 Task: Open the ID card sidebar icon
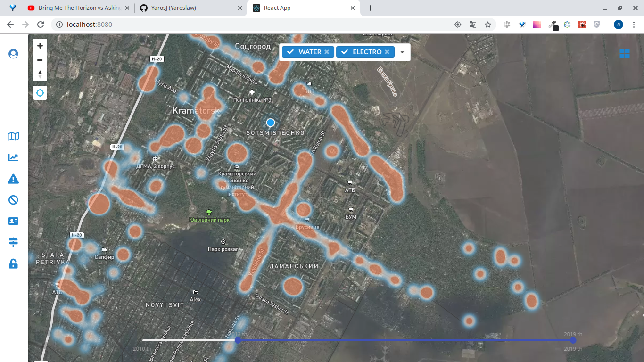(13, 221)
